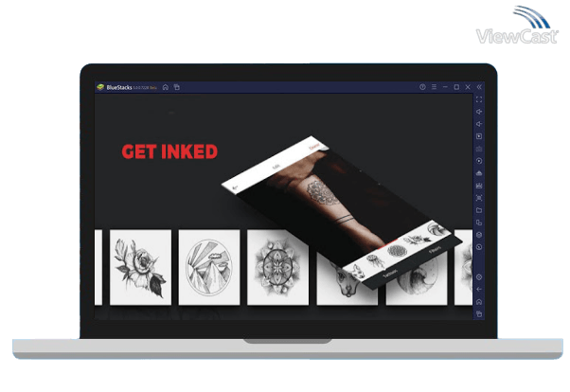This screenshot has width=570, height=392.
Task: Click the volume down sidebar icon
Action: 479,124
